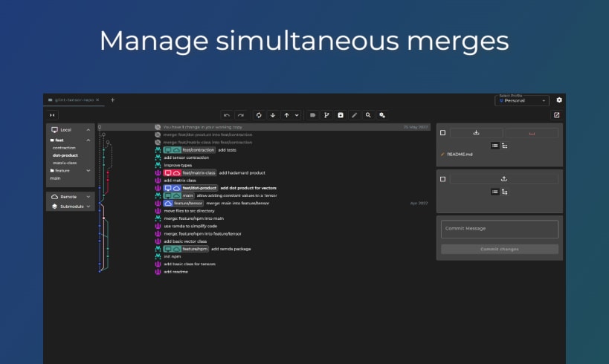Screen dimensions: 609x364
Task: Close the glint-tensor-repo tab
Action: pos(97,100)
